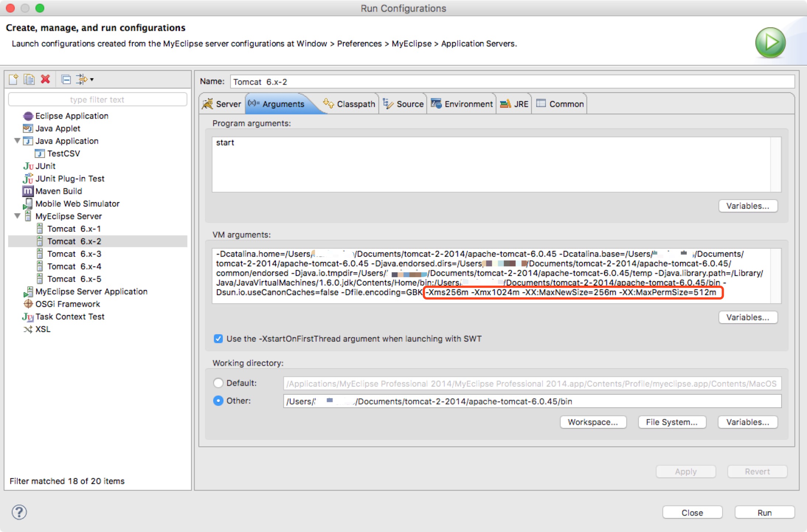Collapse the MyEclipse Server tree node
The image size is (807, 532).
(17, 216)
